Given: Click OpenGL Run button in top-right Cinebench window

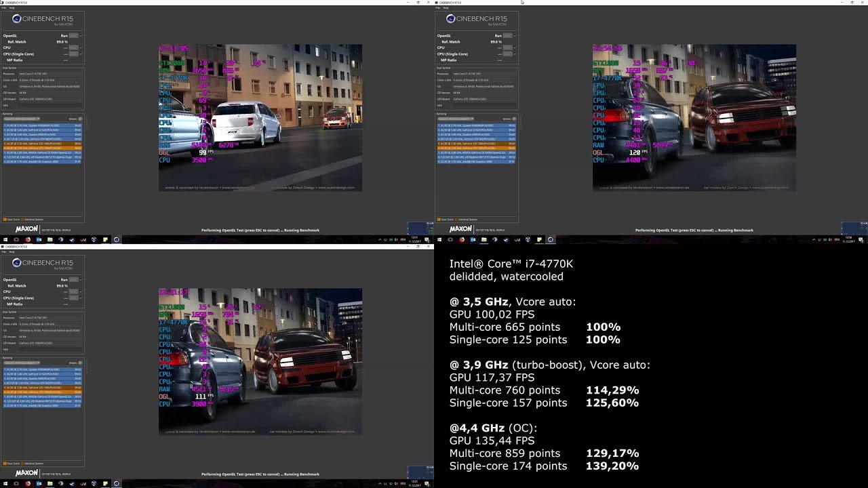Looking at the screenshot, I should (507, 35).
